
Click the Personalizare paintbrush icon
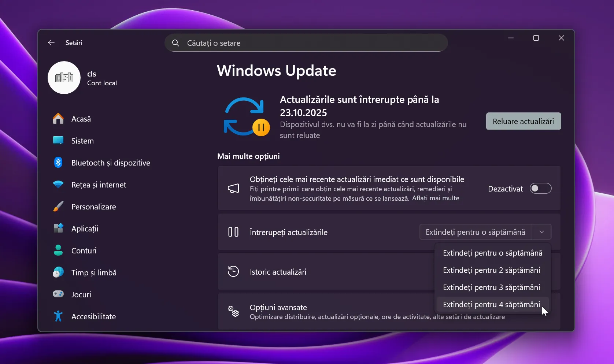(58, 207)
